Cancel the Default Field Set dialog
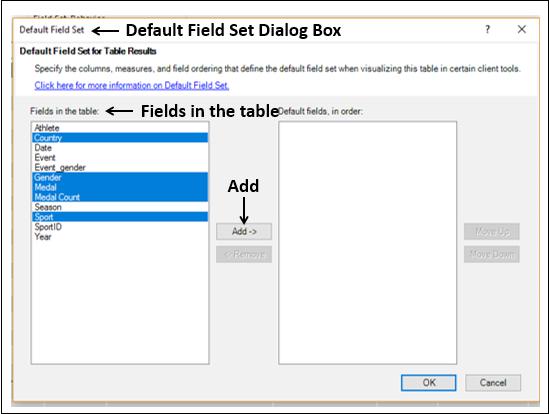549x414 pixels. (x=493, y=382)
